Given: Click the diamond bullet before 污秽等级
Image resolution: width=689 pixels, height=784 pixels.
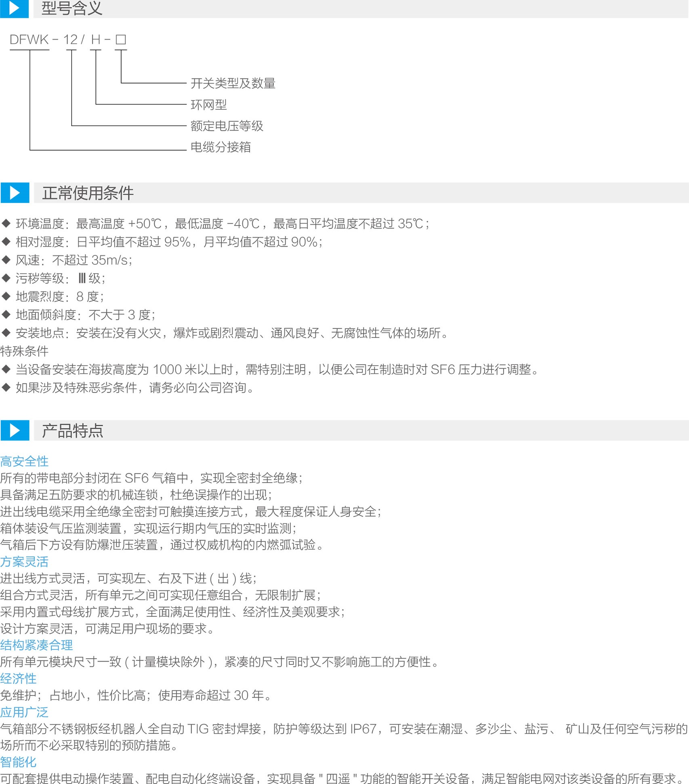Looking at the screenshot, I should pyautogui.click(x=6, y=278).
